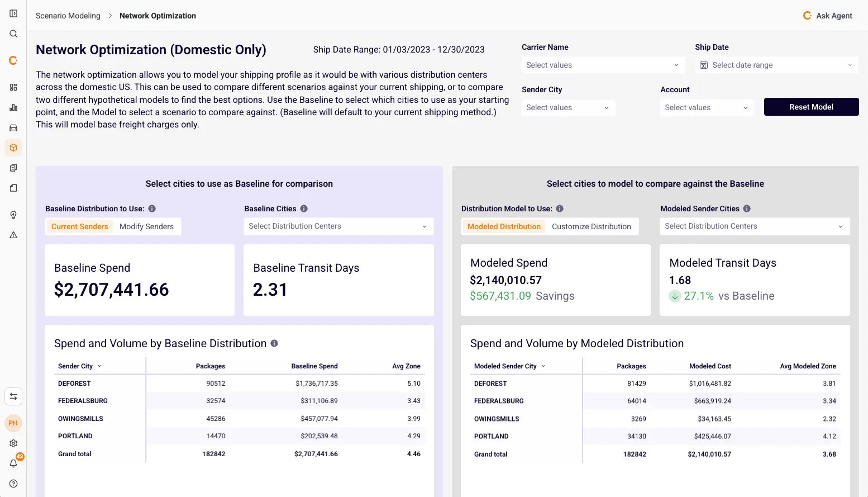The height and width of the screenshot is (497, 868).
Task: Open notifications bell with 43 badge
Action: point(13,463)
